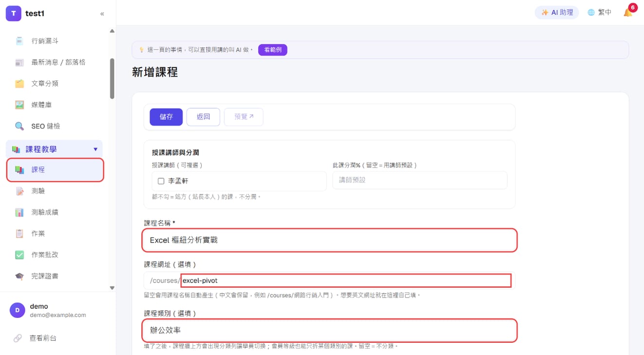Viewport: 644px width, 355px height.
Task: Click the 返回 button
Action: tap(203, 117)
